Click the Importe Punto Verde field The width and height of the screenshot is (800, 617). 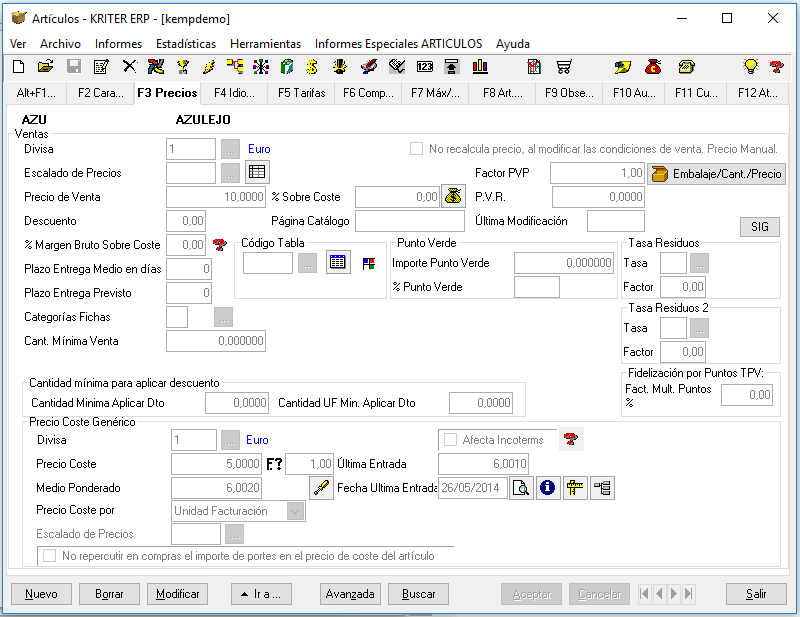pos(564,263)
